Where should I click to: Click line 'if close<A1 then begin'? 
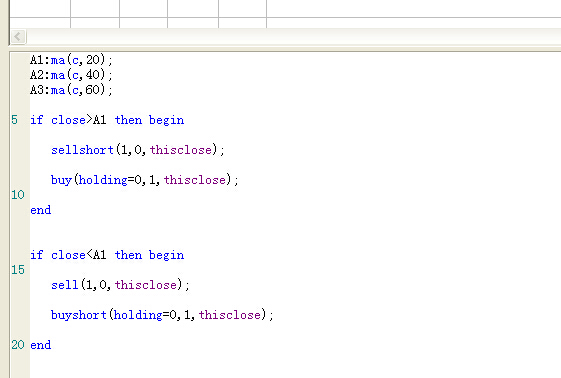107,255
